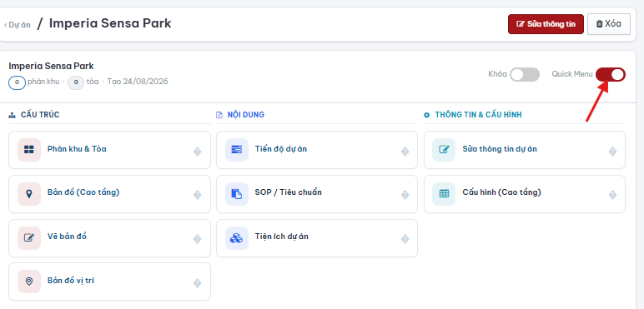
Task: Click the Sửa thông tin dự án pencil icon
Action: (444, 150)
